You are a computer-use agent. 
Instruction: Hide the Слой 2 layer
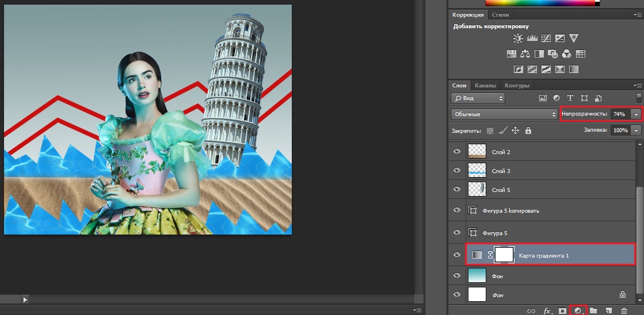click(457, 151)
